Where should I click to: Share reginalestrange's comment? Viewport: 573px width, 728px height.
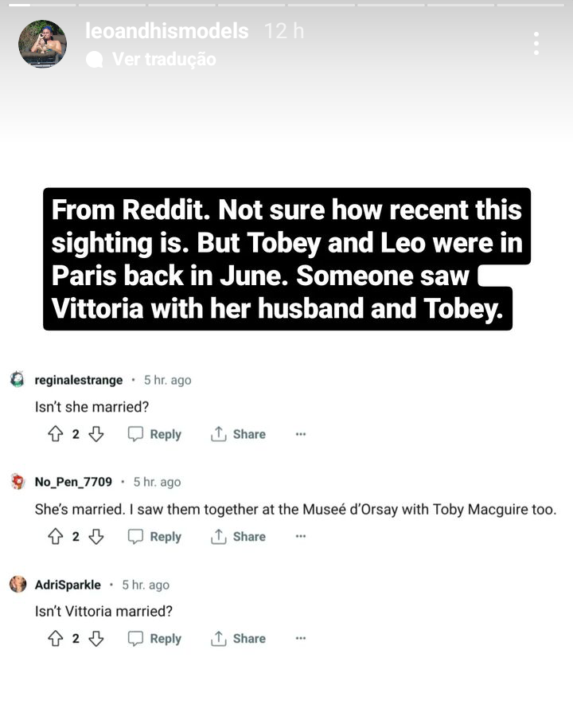coord(238,434)
